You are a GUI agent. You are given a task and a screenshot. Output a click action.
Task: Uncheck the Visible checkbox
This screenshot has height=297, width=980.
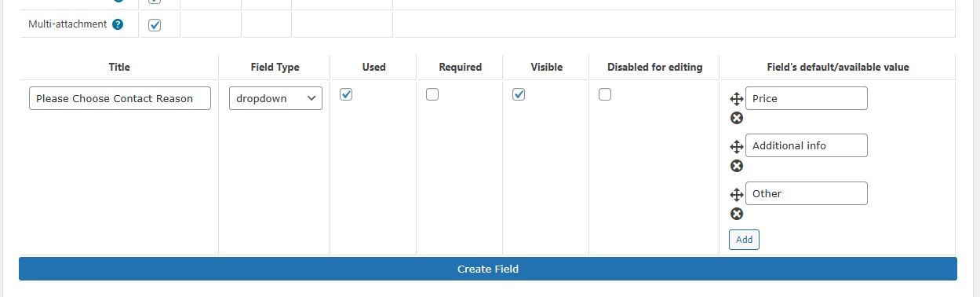(x=519, y=94)
